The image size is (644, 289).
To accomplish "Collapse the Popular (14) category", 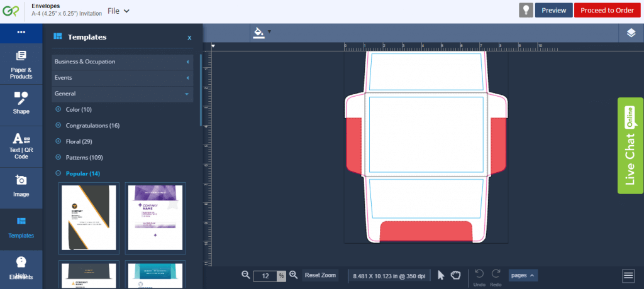I will point(58,173).
